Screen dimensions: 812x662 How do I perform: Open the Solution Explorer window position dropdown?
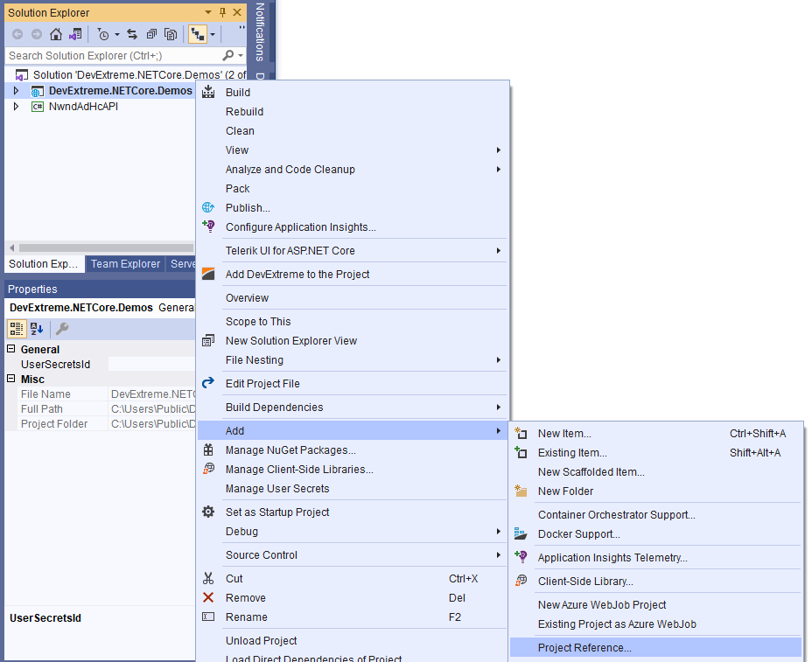click(208, 12)
